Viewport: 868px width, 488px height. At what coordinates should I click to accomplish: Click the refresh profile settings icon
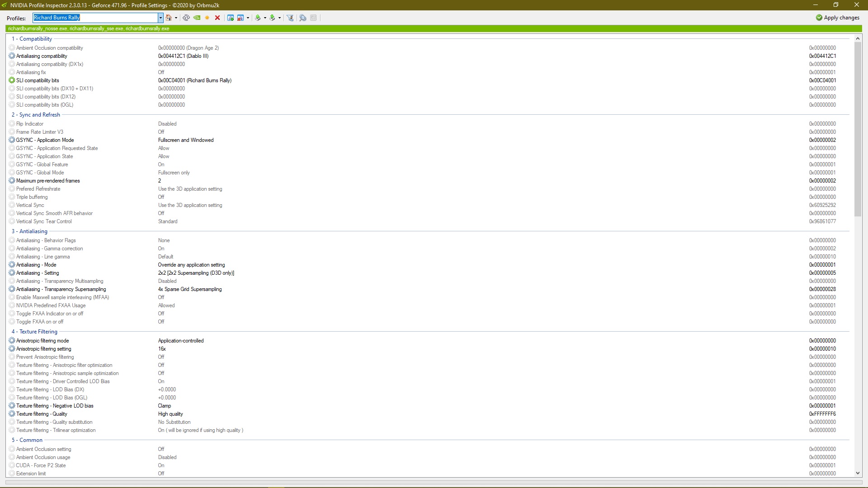click(186, 18)
